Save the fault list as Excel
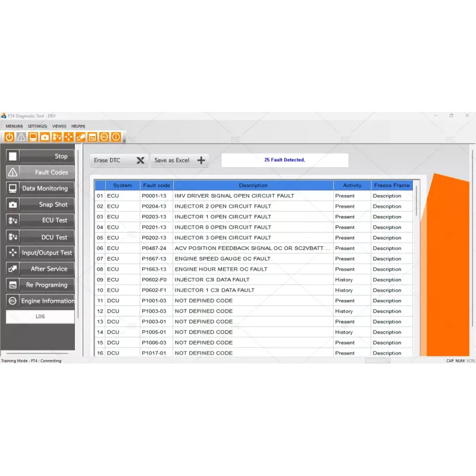The width and height of the screenshot is (476, 476). [x=180, y=160]
